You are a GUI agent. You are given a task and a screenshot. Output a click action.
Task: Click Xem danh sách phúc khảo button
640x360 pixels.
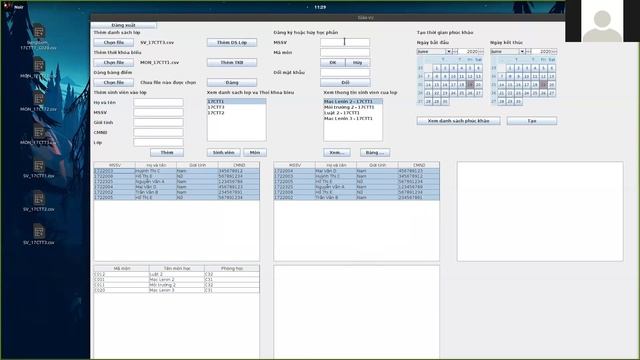click(x=458, y=121)
